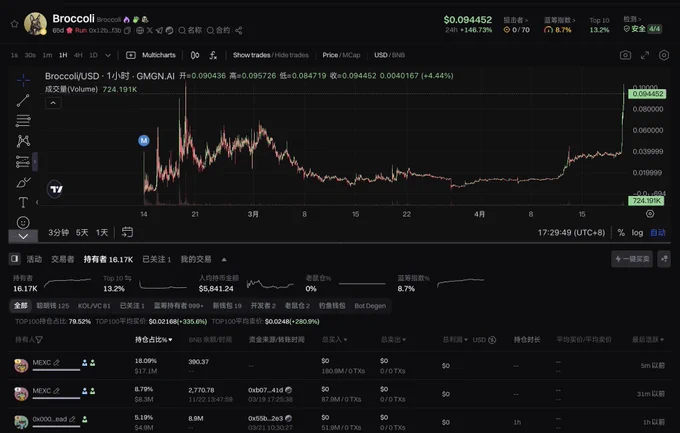Image resolution: width=680 pixels, height=433 pixels.
Task: Take a chart snapshot with camera icon
Action: point(625,55)
